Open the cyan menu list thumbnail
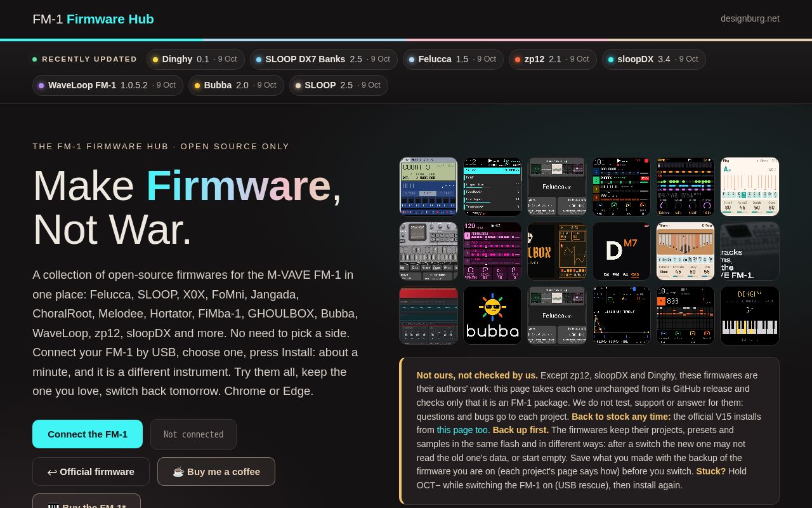This screenshot has width=812, height=508. point(492,187)
